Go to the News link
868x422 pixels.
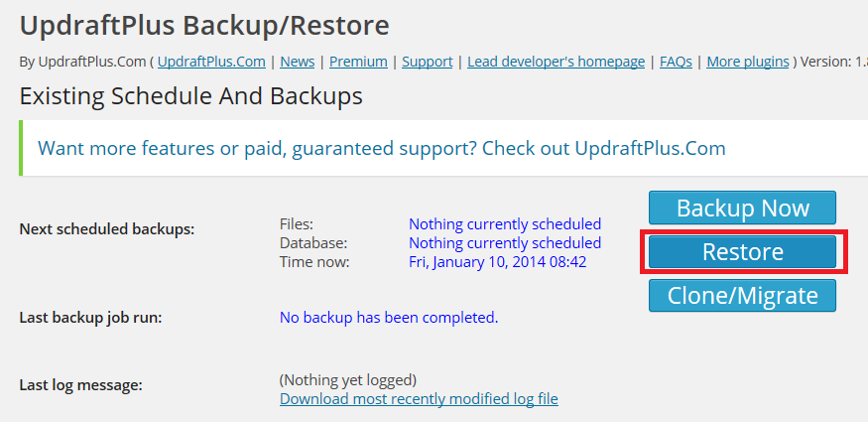(x=298, y=62)
